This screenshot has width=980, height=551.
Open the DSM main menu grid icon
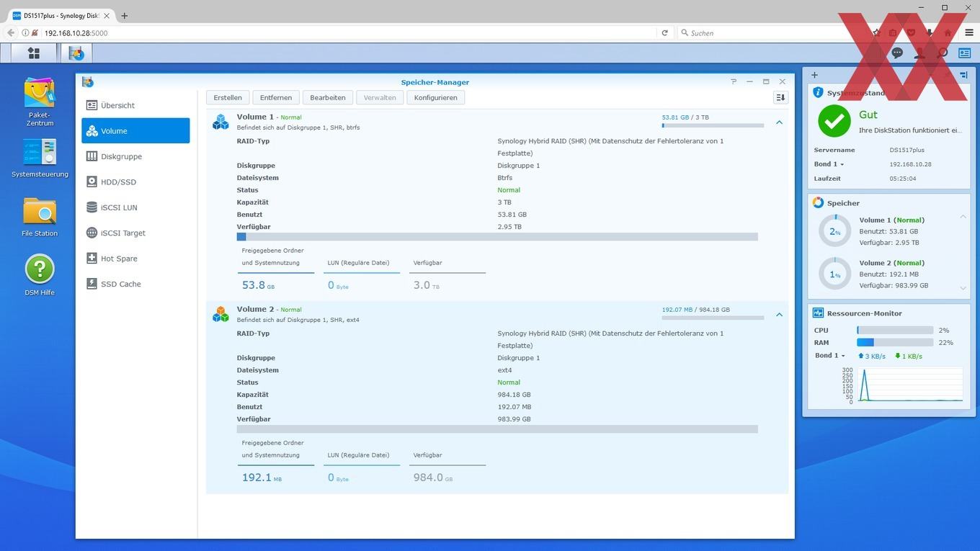click(33, 53)
